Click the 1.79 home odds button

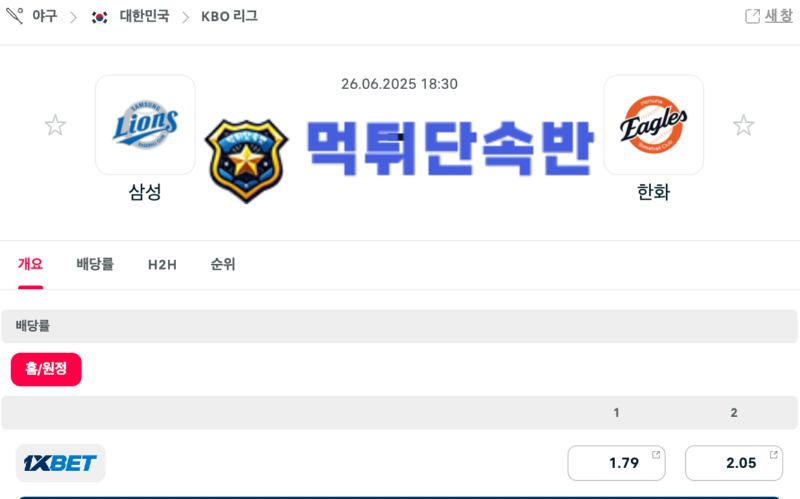tap(616, 463)
